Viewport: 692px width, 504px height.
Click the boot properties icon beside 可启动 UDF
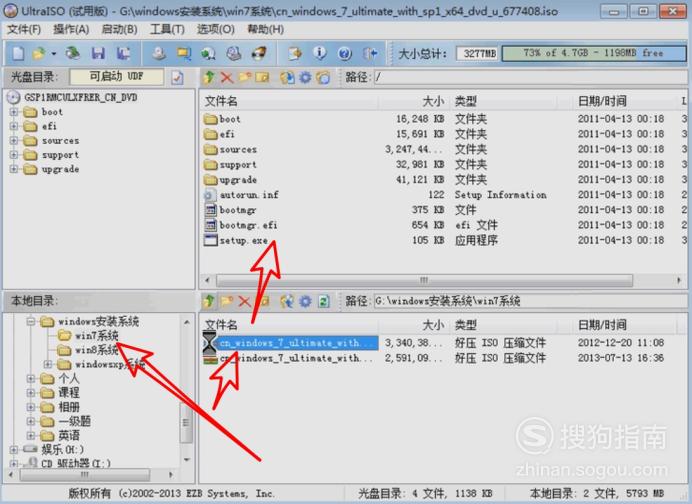[177, 78]
